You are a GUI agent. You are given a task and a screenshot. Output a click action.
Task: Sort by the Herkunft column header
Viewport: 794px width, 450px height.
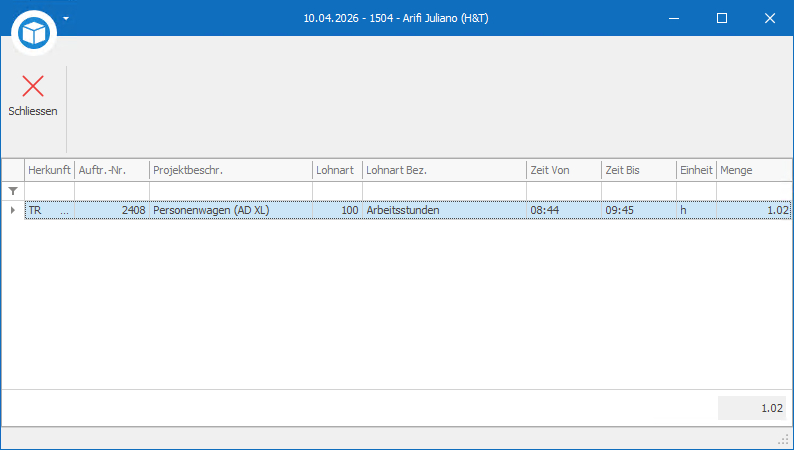point(50,170)
